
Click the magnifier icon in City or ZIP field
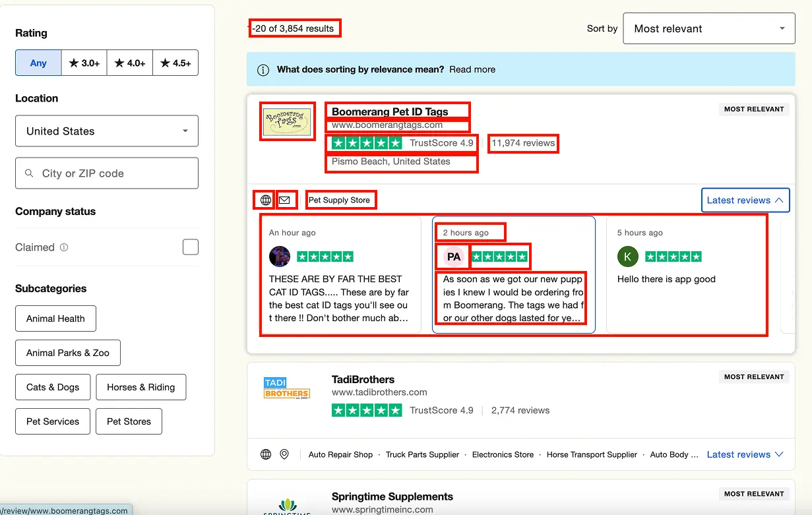(x=29, y=173)
